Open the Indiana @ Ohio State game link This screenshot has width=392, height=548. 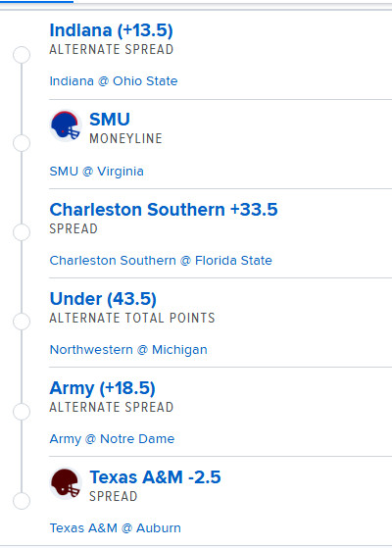[114, 81]
